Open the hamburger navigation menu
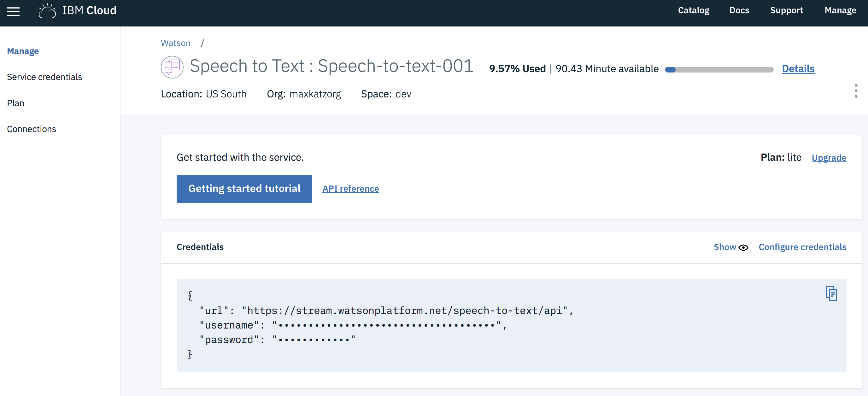868x396 pixels. click(14, 12)
